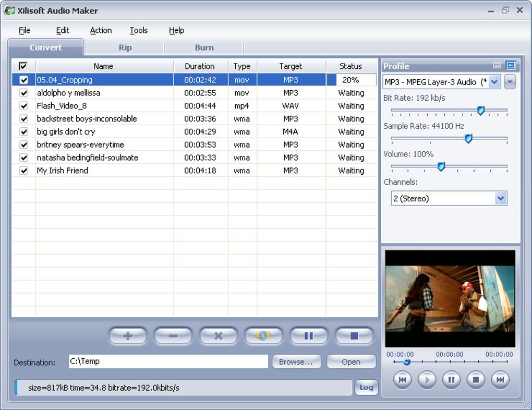Click the clear list X button
This screenshot has width=532, height=410.
click(219, 336)
